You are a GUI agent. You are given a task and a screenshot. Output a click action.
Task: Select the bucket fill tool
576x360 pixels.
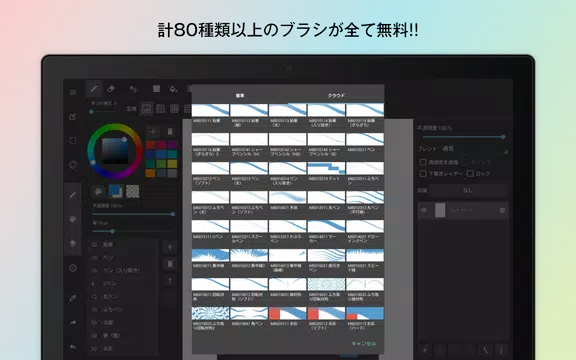point(173,89)
